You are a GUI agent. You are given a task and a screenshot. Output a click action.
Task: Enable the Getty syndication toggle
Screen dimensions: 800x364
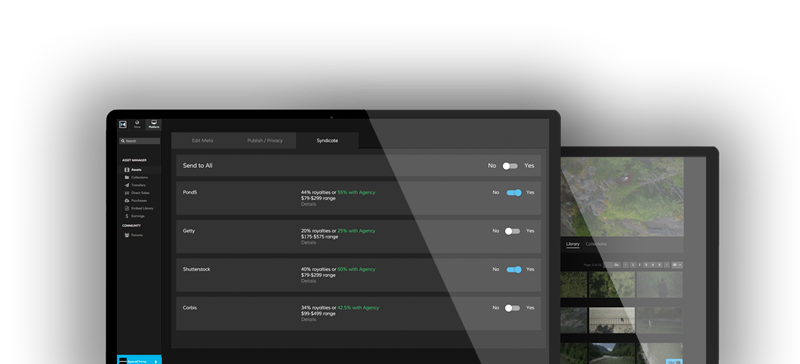(512, 231)
